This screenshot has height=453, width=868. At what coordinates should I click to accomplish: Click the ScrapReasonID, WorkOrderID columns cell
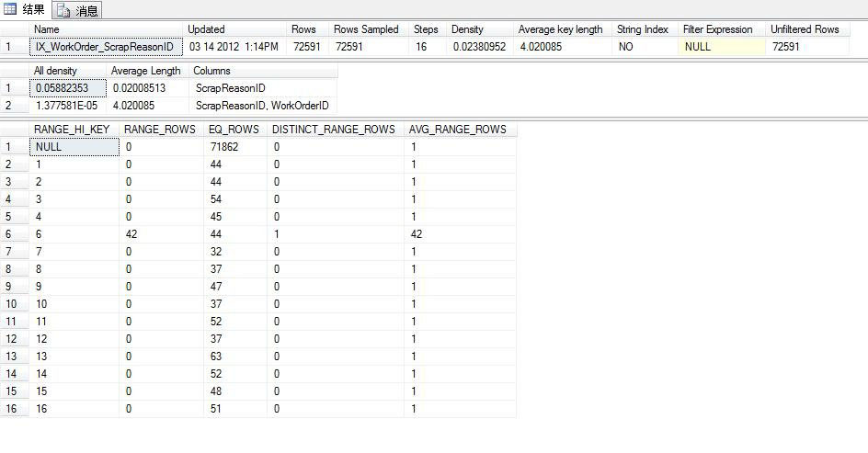click(264, 106)
